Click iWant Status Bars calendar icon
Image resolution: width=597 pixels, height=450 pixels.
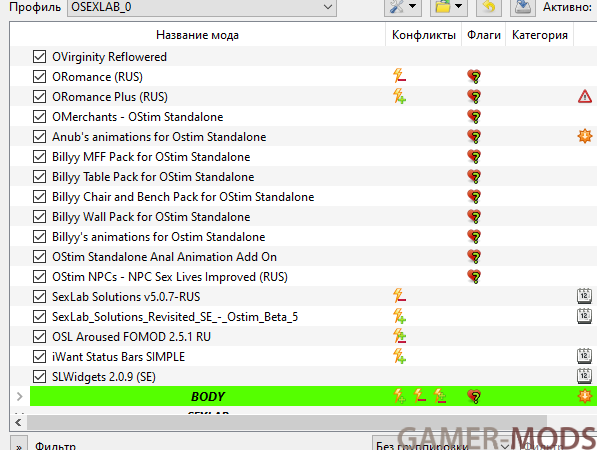click(584, 356)
